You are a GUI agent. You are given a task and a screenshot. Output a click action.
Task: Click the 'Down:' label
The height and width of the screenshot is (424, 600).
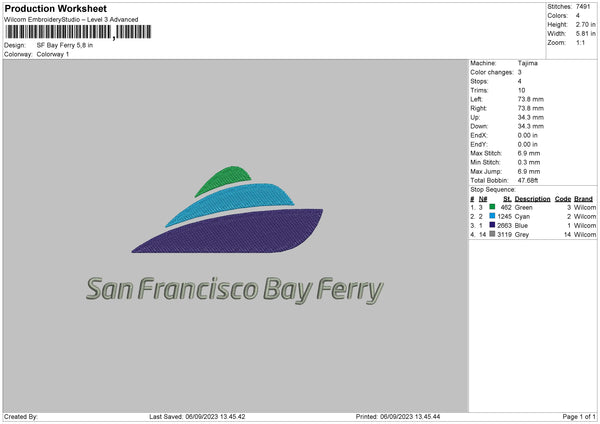(479, 126)
